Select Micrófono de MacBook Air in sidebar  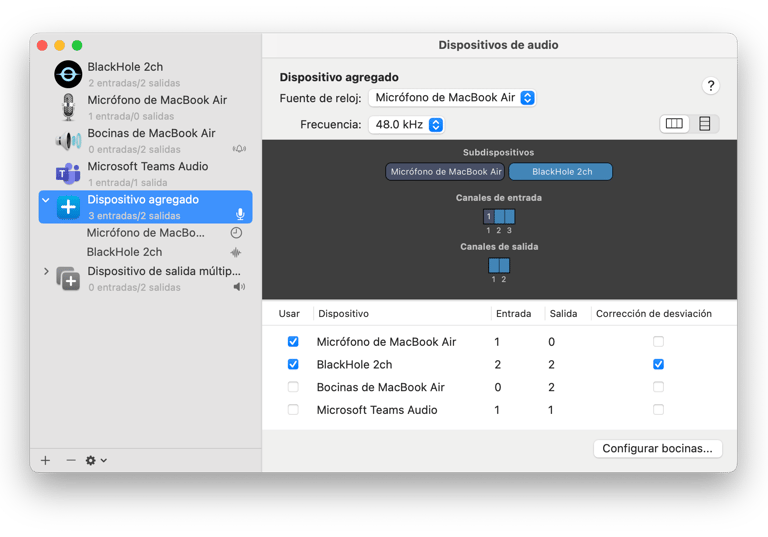point(145,107)
